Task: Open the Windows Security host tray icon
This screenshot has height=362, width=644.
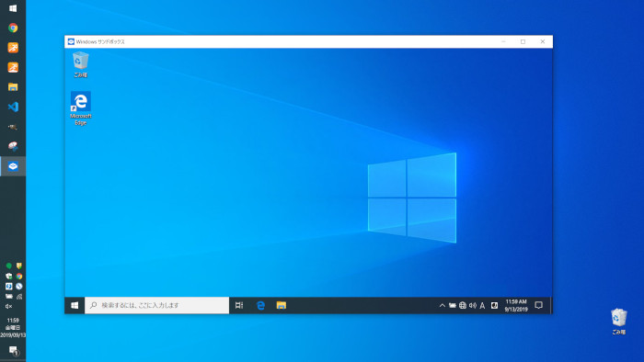Action: [x=8, y=276]
